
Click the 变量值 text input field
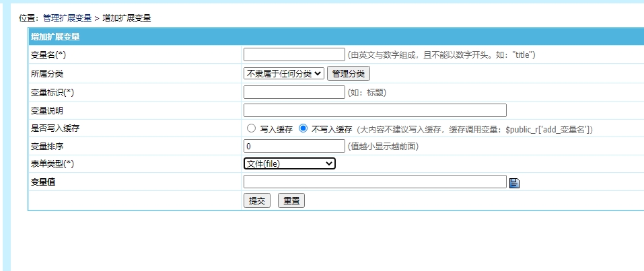[x=374, y=182]
